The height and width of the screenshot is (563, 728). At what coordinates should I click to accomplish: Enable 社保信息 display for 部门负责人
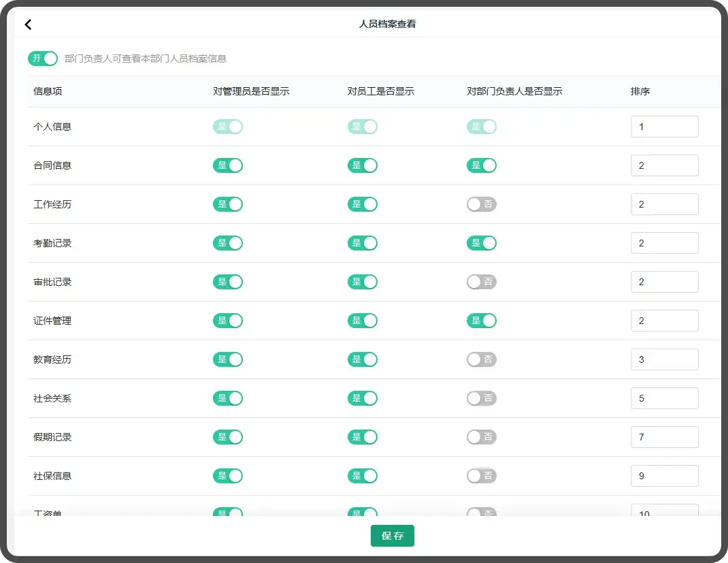[x=482, y=476]
